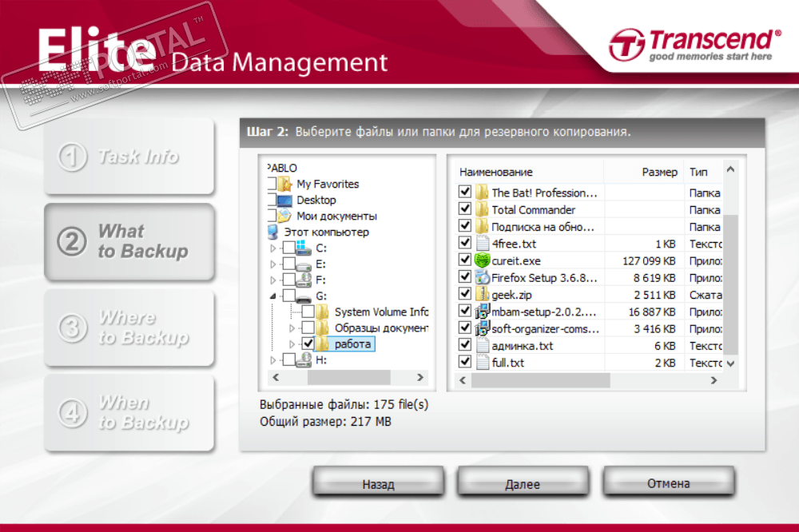Click the Firefox Setup installer icon
The image size is (799, 532).
click(482, 278)
